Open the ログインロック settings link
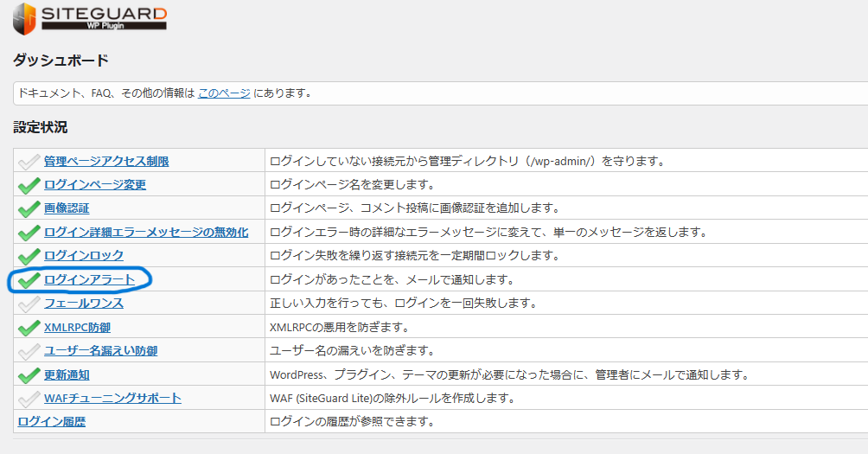Screen dimensions: 868x454 pos(84,255)
